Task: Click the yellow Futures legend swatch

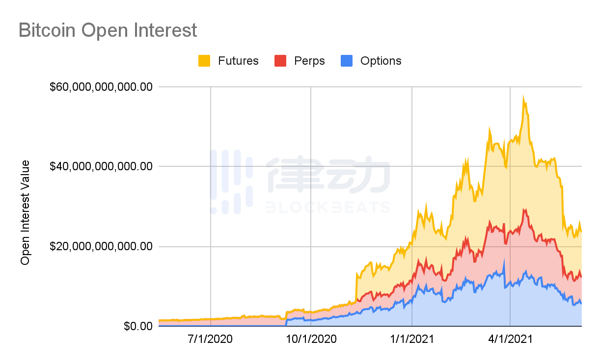Action: pyautogui.click(x=204, y=61)
